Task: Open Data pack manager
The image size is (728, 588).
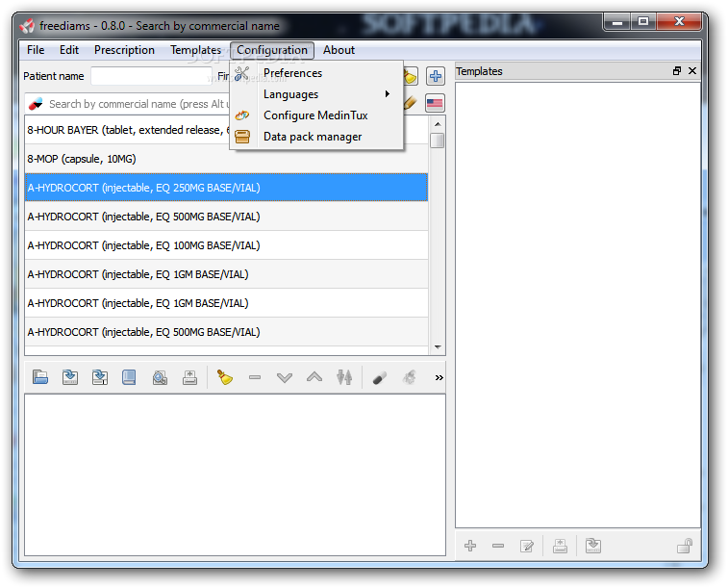Action: 316,137
